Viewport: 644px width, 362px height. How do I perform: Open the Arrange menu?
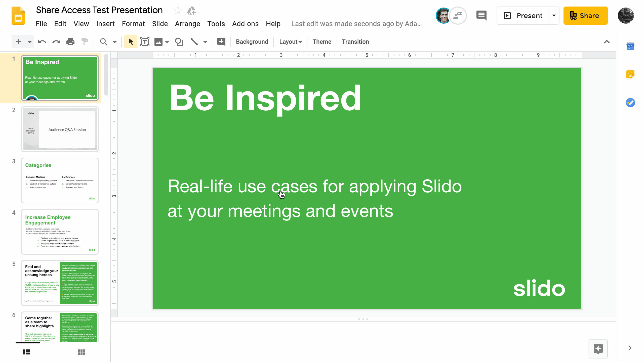coord(187,24)
